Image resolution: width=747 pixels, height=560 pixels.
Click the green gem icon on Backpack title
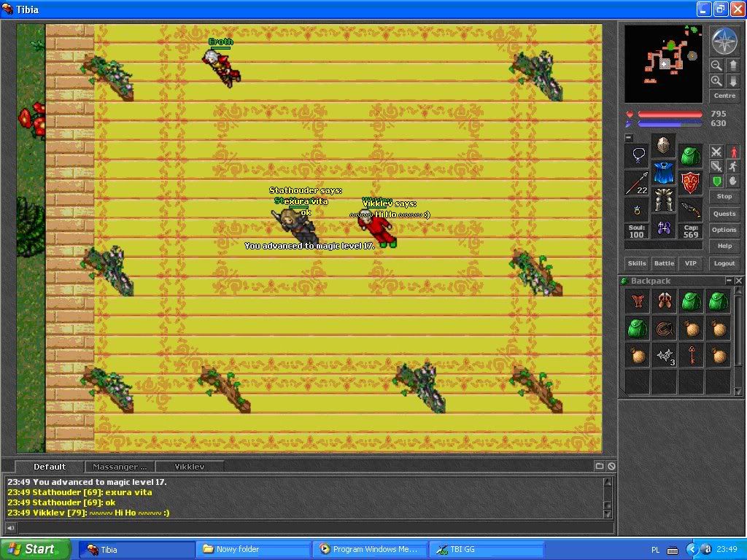click(624, 281)
